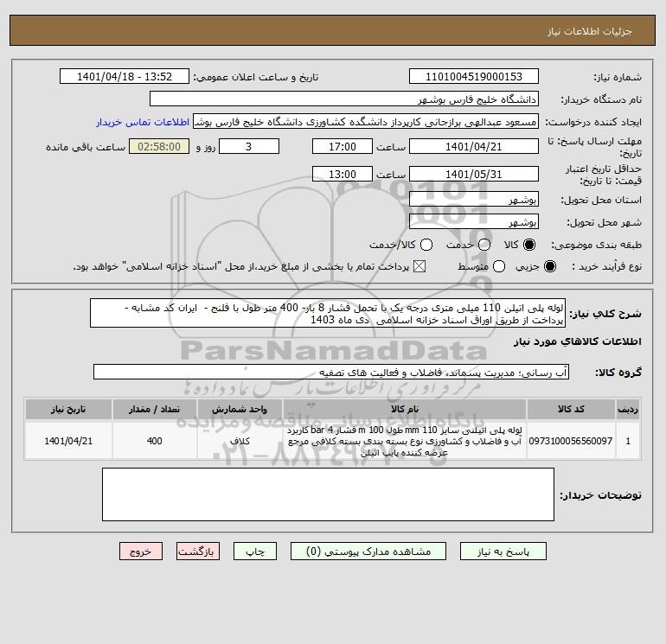
Task: Click the response deadline date 1401/04/21 field
Action: [474, 146]
